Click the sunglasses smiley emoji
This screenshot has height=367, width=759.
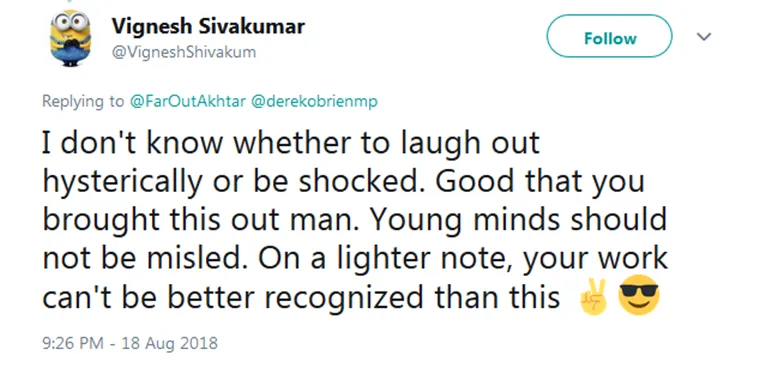pos(639,295)
